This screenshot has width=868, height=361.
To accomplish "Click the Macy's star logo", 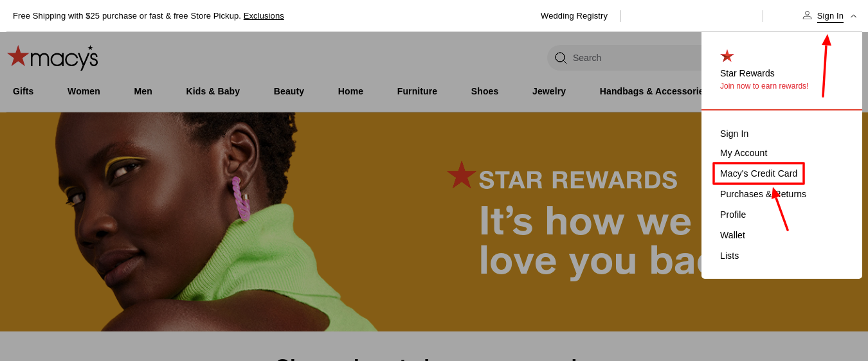I will click(x=53, y=57).
